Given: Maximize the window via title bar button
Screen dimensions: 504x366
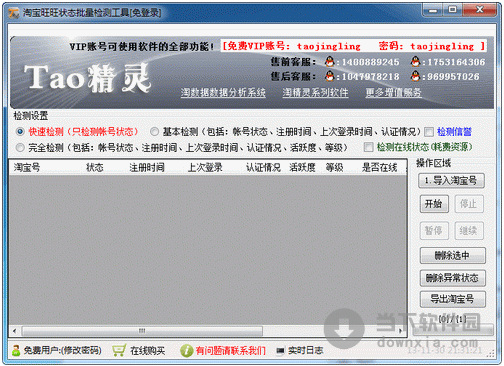Looking at the screenshot, I should tap(452, 10).
